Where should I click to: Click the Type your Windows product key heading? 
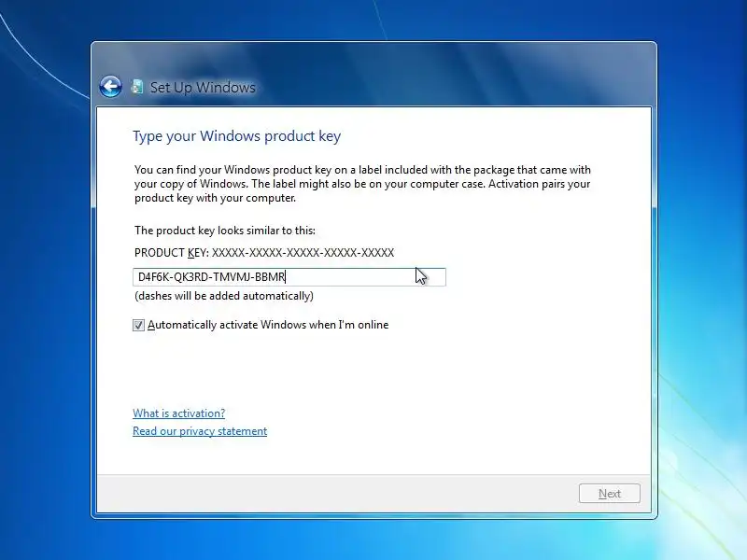tap(237, 136)
